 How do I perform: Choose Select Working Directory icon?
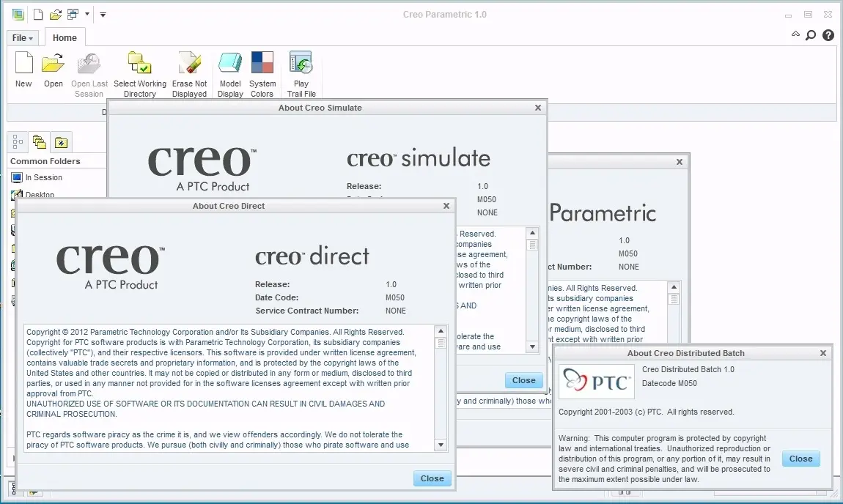coord(140,63)
